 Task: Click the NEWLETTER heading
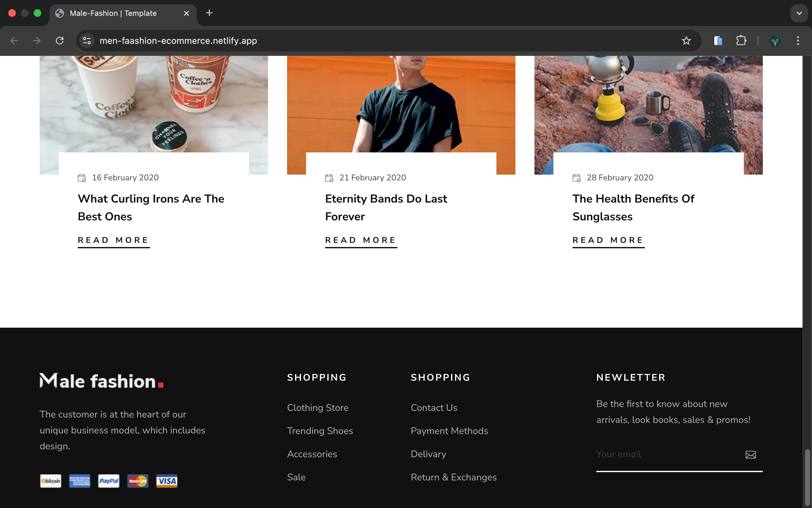click(631, 377)
